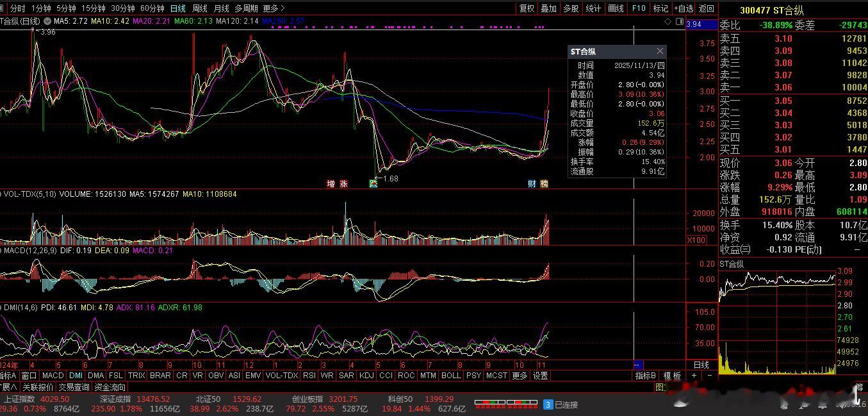Open the 资金流向 capital flow view
The height and width of the screenshot is (416, 868).
pyautogui.click(x=110, y=387)
